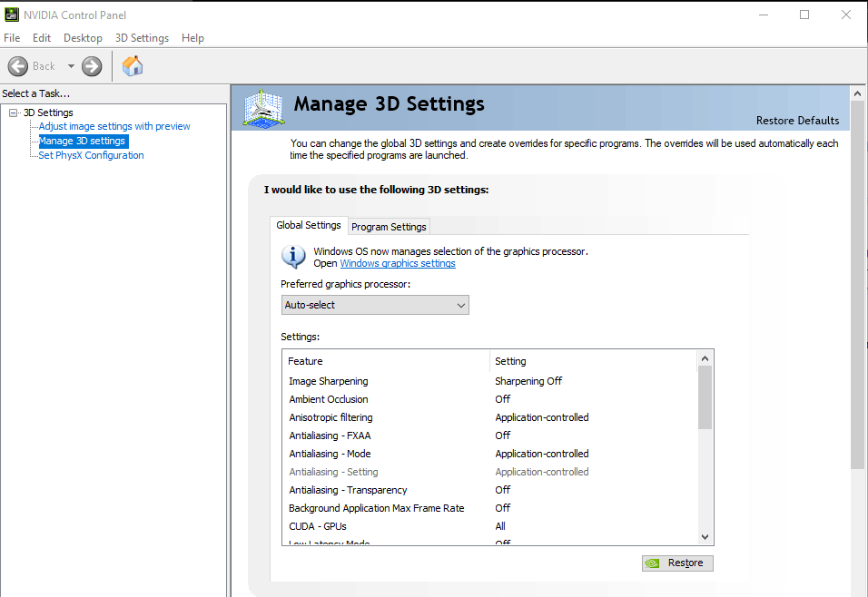Viewport: 868px width, 597px height.
Task: Select the Ambient Occlusion row
Action: pos(489,399)
